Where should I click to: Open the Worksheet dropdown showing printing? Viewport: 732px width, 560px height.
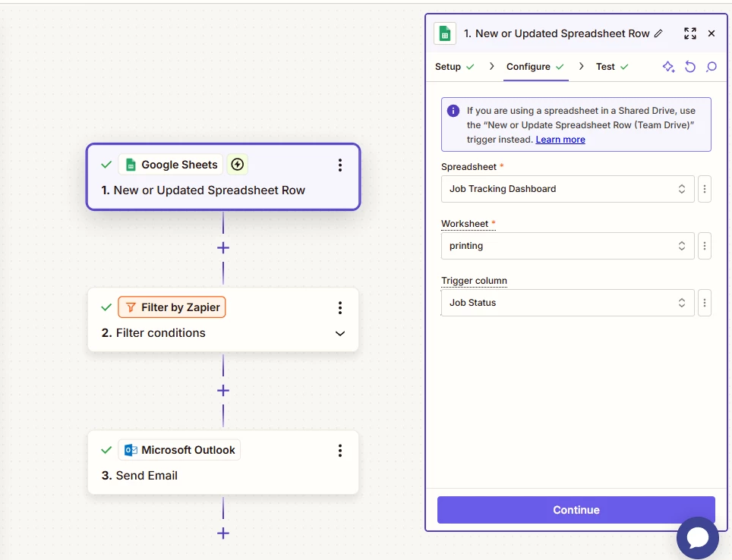click(x=568, y=246)
